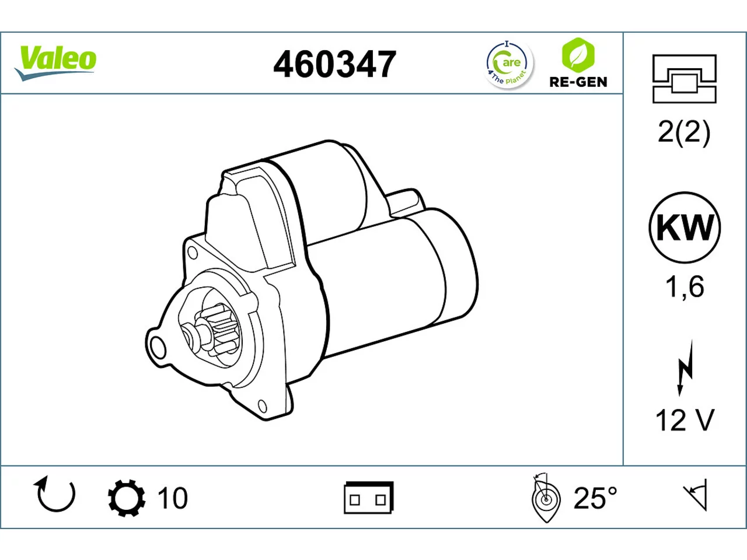The height and width of the screenshot is (560, 747).
Task: Click the rotation direction arrow icon
Action: coord(55,495)
